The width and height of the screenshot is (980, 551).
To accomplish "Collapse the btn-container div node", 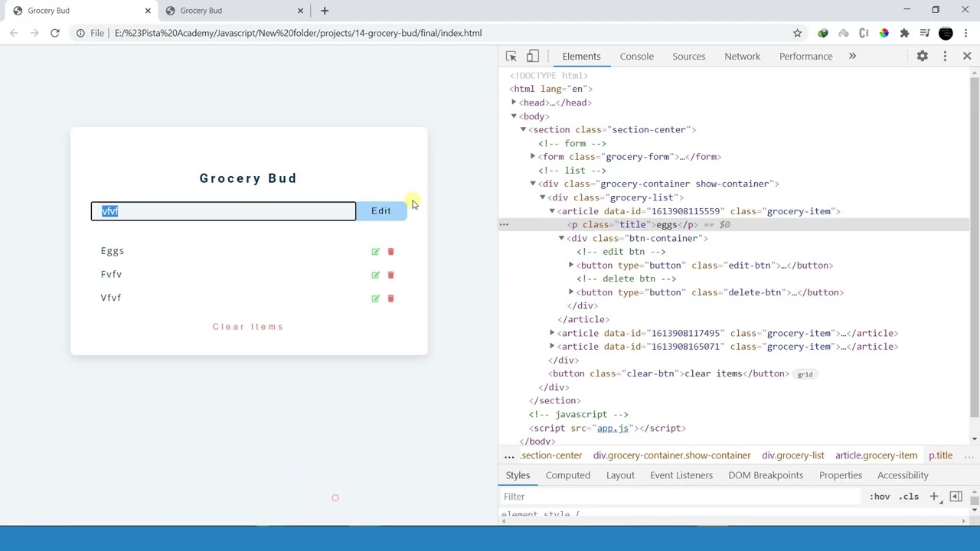I will pos(561,238).
